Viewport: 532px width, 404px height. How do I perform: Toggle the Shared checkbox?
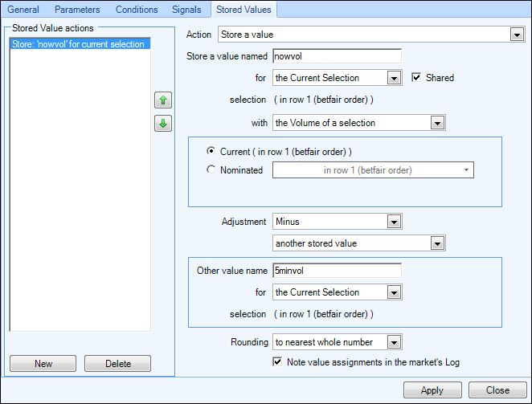pyautogui.click(x=416, y=77)
